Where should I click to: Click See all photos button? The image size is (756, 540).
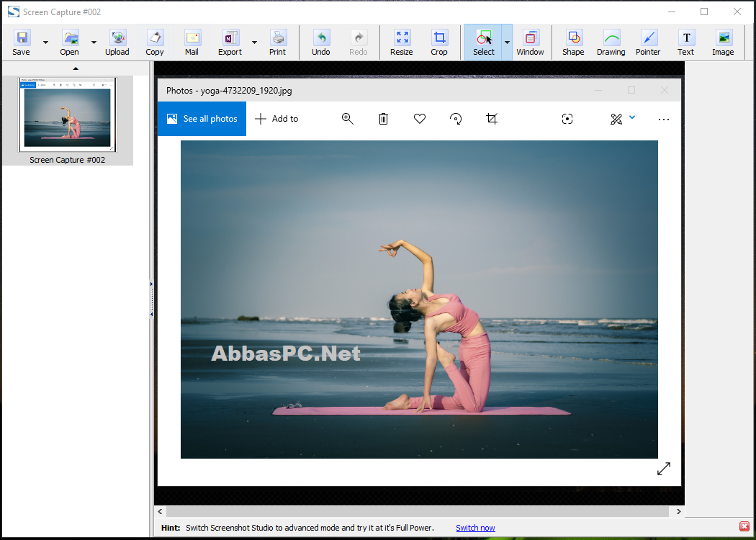point(202,119)
